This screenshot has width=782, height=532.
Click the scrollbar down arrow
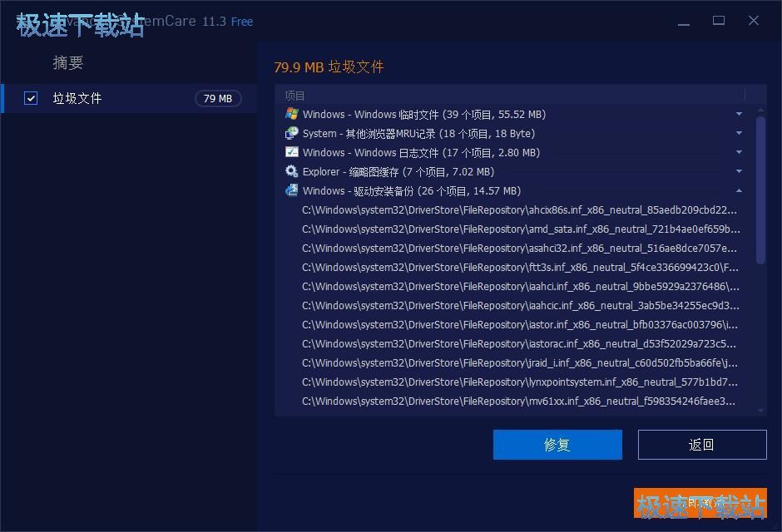760,411
